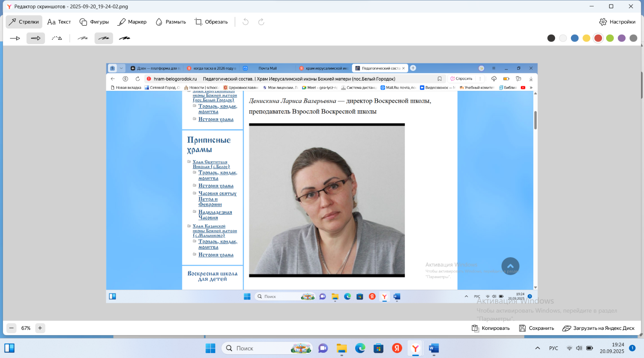The height and width of the screenshot is (358, 644).
Task: Select the Arrows (Стрелки) tool
Action: tap(24, 22)
